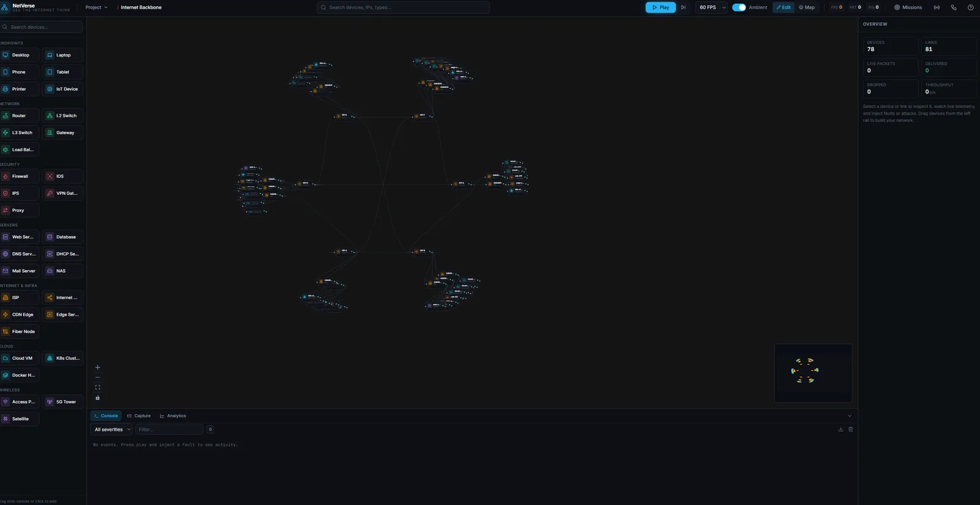Add a Gateway from the palette
This screenshot has width=980, height=505.
[62, 132]
